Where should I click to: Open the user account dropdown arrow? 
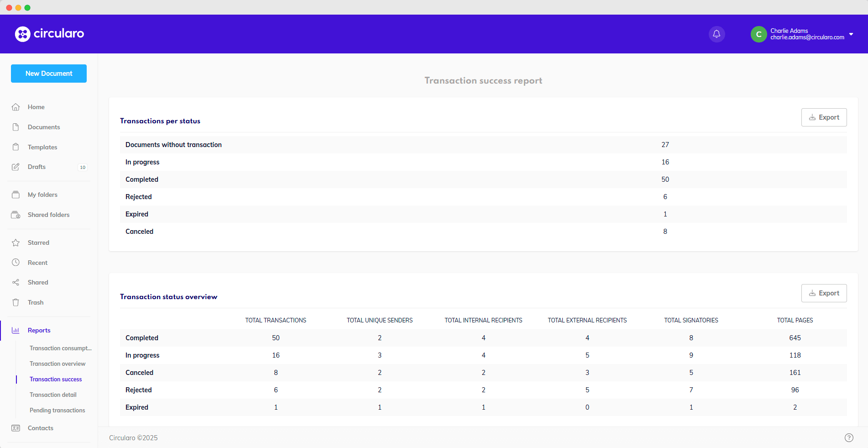[851, 34]
